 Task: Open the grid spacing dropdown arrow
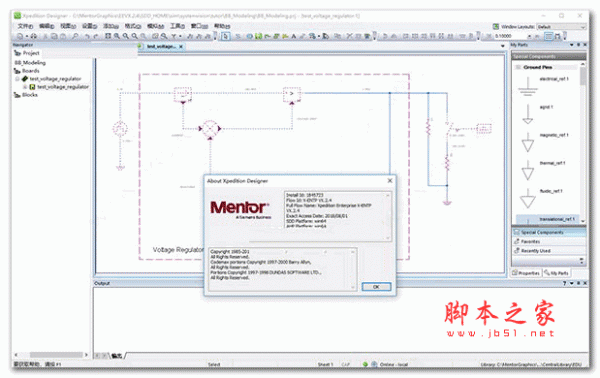coord(529,36)
